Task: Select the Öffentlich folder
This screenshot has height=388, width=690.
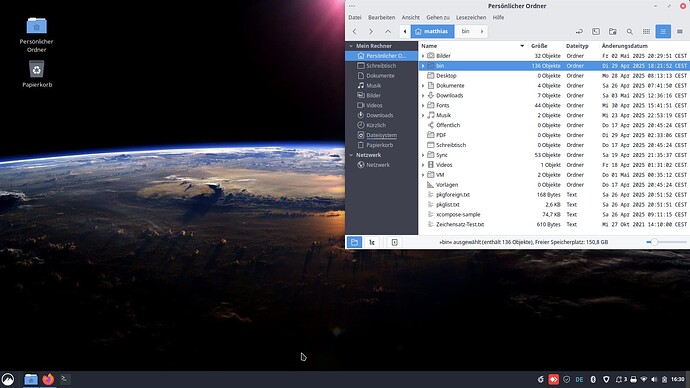Action: coord(448,125)
